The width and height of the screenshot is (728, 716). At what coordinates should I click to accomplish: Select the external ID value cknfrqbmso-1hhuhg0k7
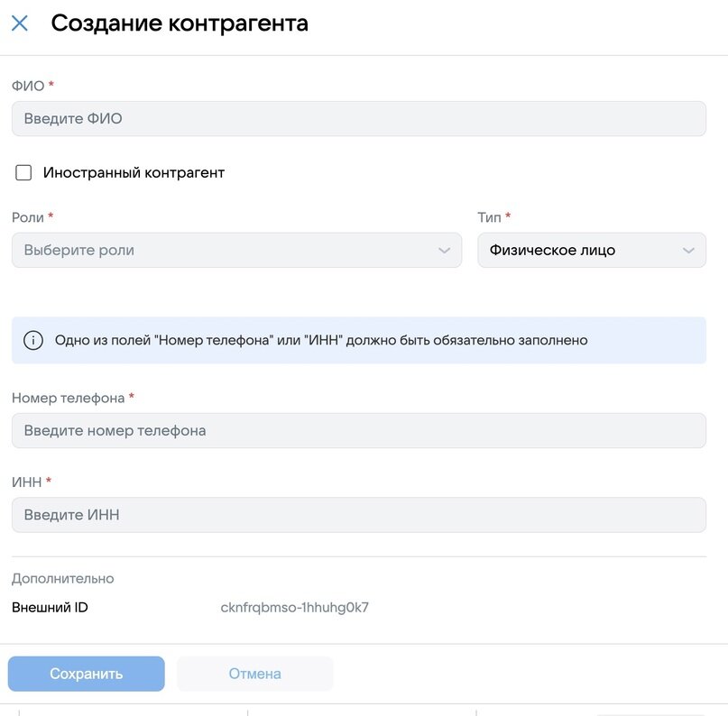pyautogui.click(x=295, y=608)
